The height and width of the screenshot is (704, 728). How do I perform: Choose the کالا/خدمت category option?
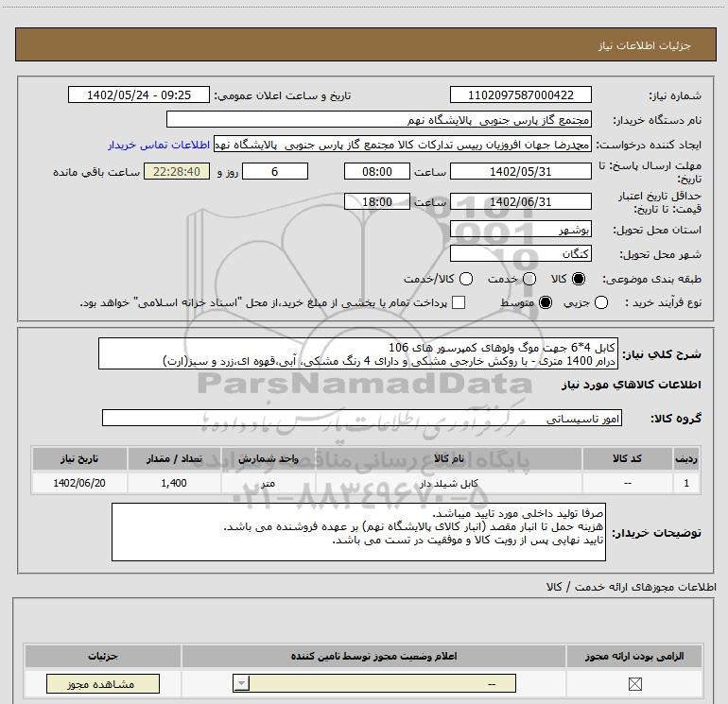click(463, 280)
